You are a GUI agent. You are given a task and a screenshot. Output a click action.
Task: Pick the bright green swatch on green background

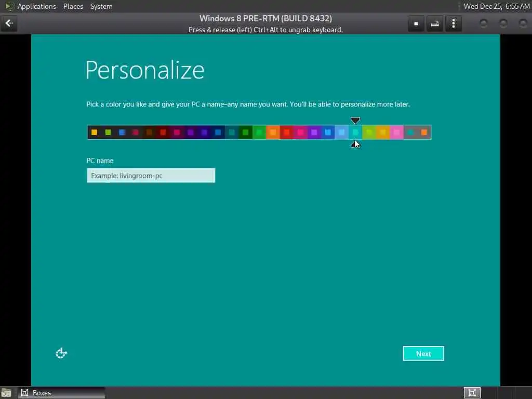coord(259,132)
